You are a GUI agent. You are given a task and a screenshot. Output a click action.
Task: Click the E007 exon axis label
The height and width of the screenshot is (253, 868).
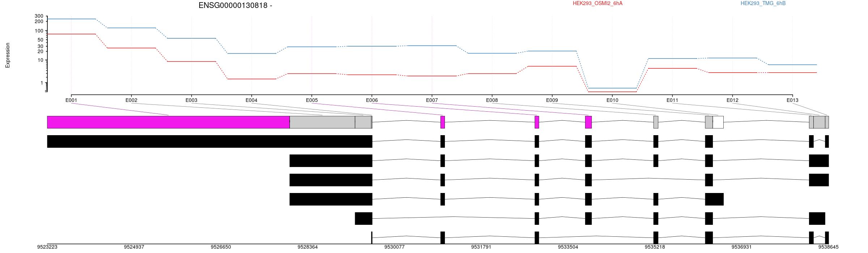click(x=432, y=100)
